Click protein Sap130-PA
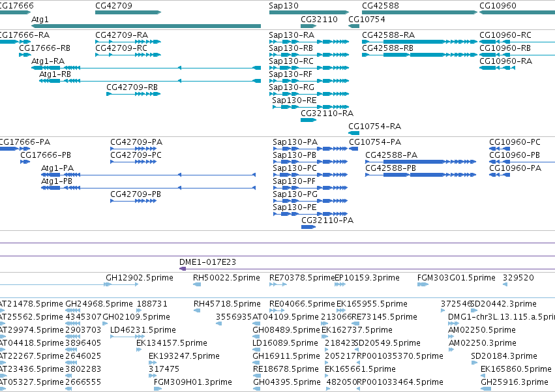Image resolution: width=555 pixels, height=392 pixels. [x=310, y=149]
